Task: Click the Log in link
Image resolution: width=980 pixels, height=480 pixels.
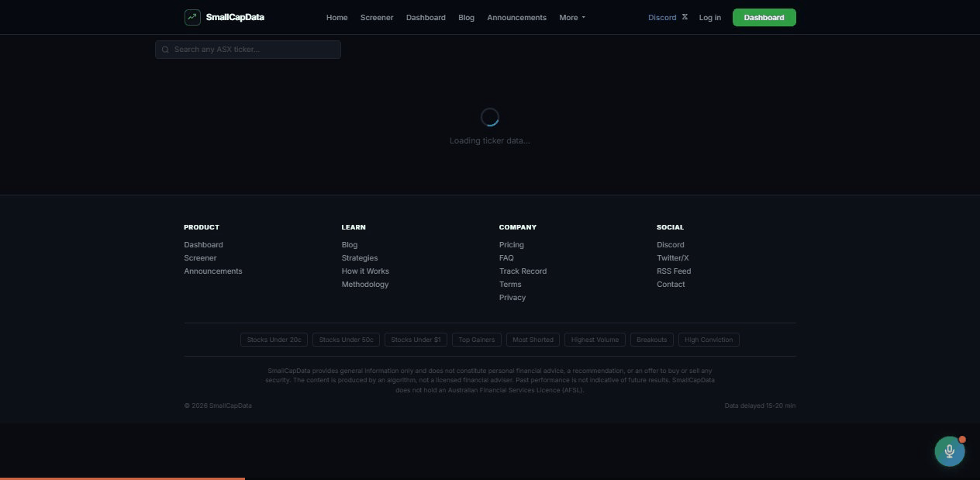Action: pos(709,17)
